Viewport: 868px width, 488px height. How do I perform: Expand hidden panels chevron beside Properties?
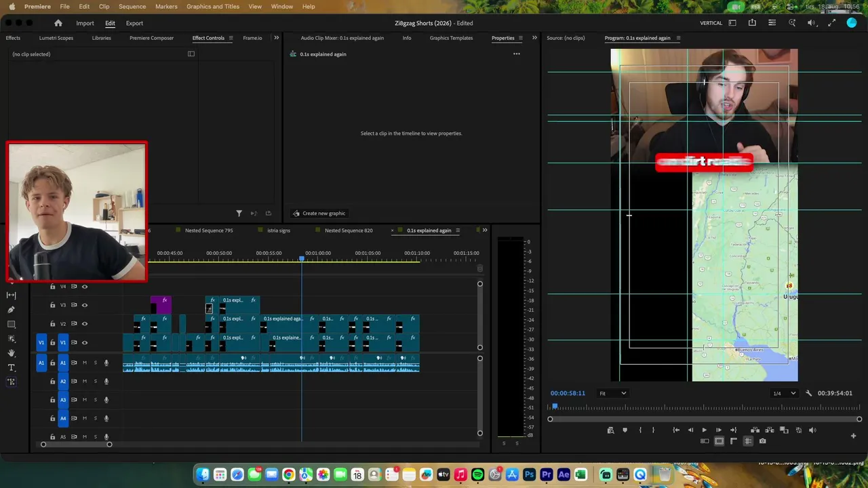(534, 38)
